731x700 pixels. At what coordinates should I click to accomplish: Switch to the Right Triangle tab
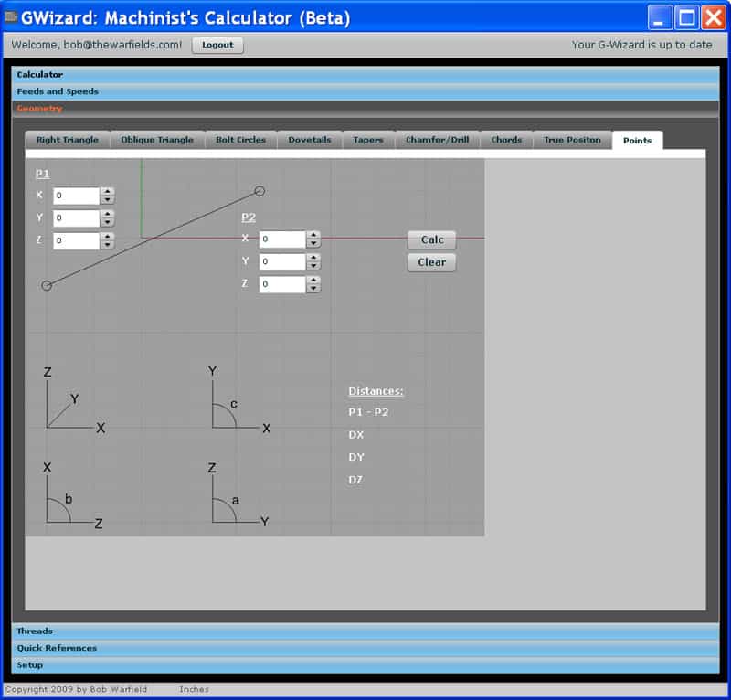coord(68,140)
